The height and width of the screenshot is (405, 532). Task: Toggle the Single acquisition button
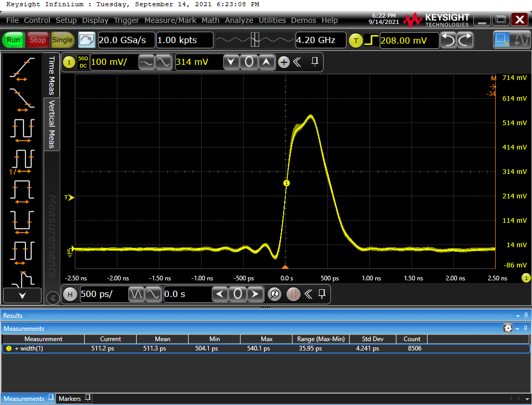(x=63, y=40)
